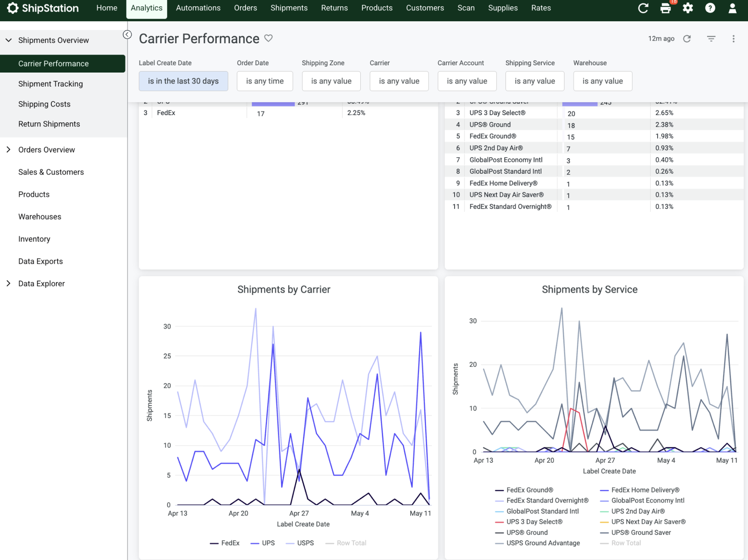748x560 pixels.
Task: Toggle USPS series in carrier chart legend
Action: coord(300,543)
